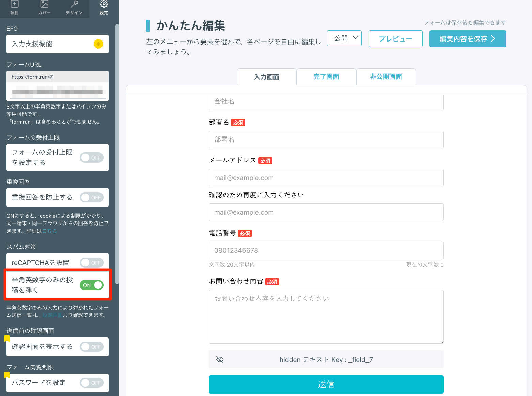Click the yellow bookmark icon beside 確認画面を表示する
This screenshot has height=396, width=532.
click(x=7, y=338)
